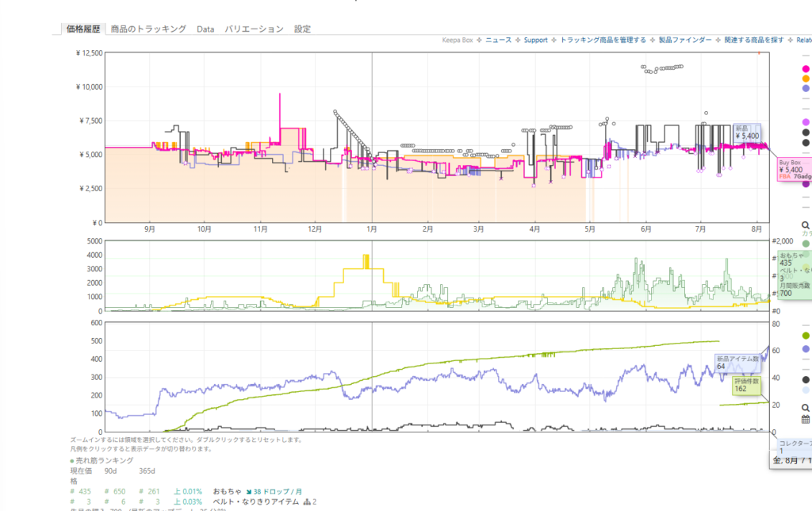Click the # 650 90-day rank value
The height and width of the screenshot is (511, 812).
pos(115,492)
